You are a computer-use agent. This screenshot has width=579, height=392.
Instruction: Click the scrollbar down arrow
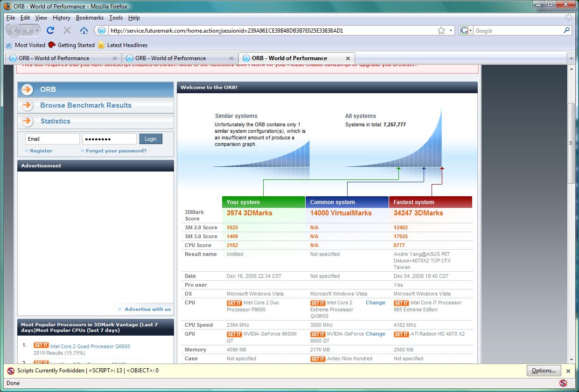[x=571, y=360]
